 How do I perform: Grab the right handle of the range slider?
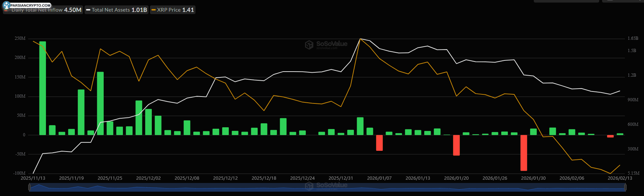[625, 187]
